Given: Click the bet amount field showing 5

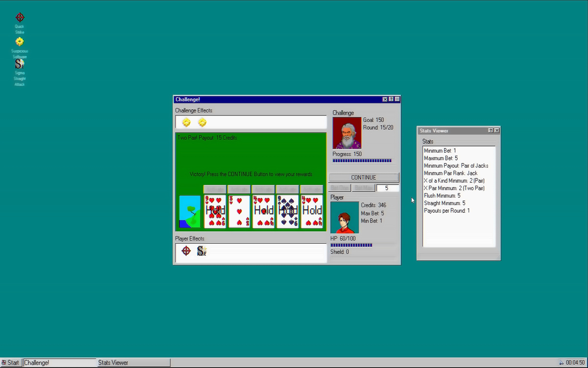Looking at the screenshot, I should coord(387,188).
